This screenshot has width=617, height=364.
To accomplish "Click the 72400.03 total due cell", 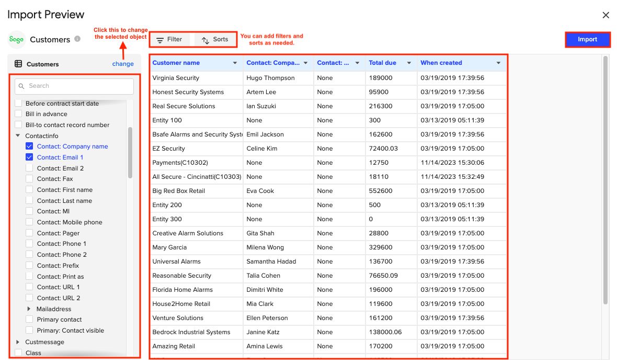I will pyautogui.click(x=391, y=149).
